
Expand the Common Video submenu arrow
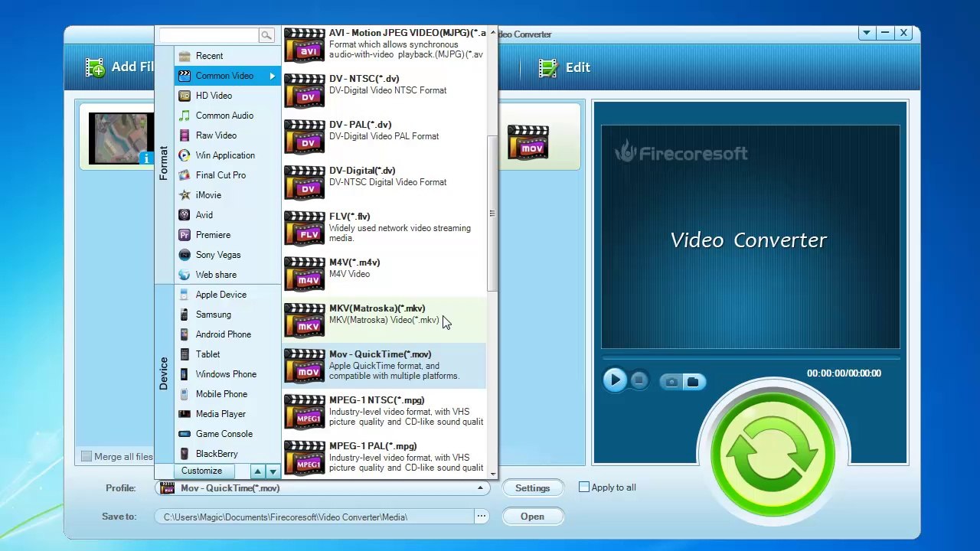tap(272, 76)
